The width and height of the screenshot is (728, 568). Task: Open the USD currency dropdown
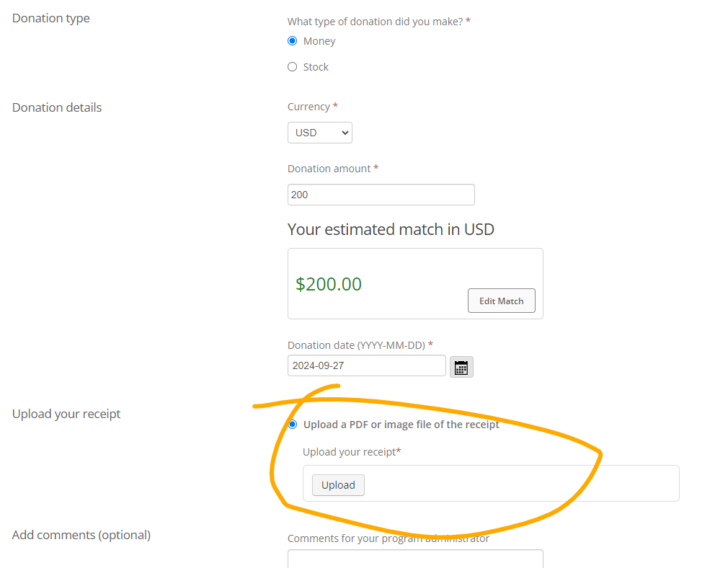[320, 133]
